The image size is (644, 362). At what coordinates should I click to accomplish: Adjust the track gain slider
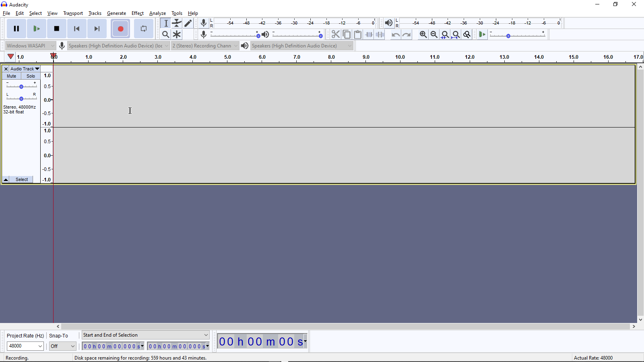pyautogui.click(x=21, y=86)
